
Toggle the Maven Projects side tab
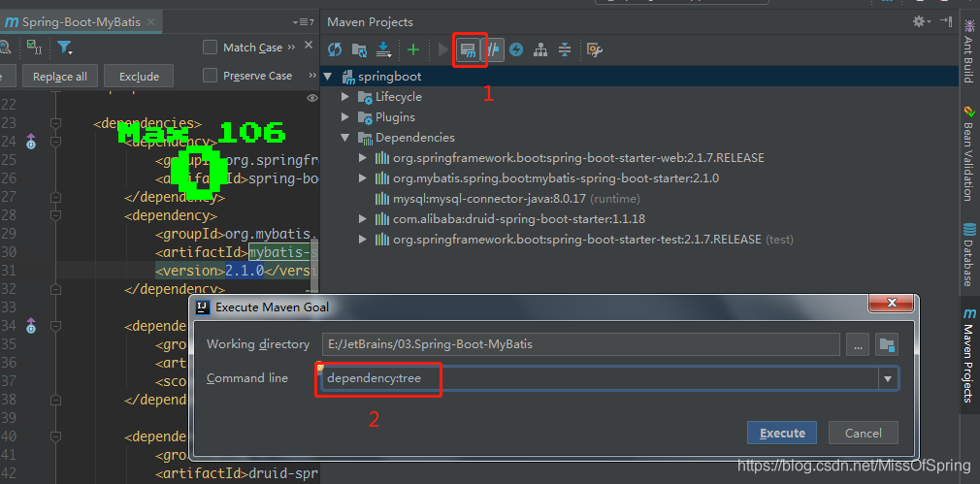[968, 355]
